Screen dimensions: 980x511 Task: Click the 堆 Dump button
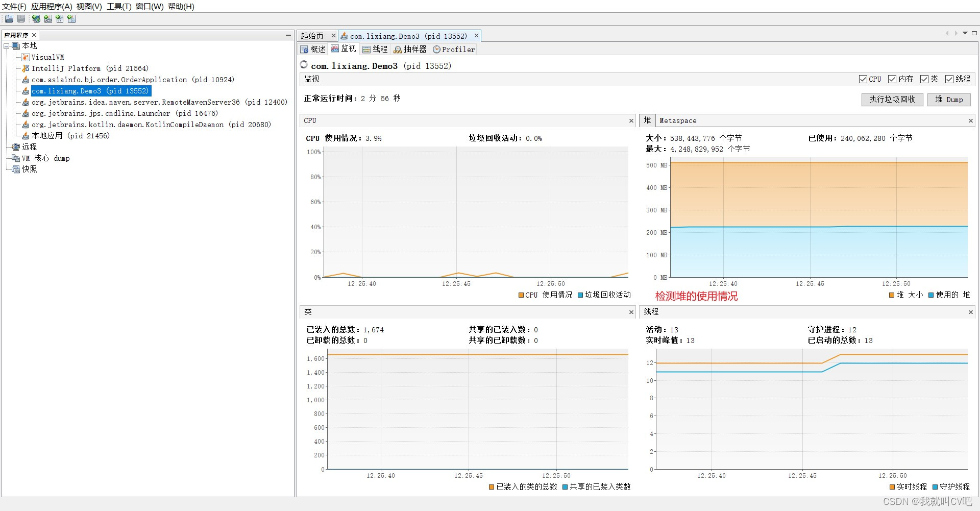[x=949, y=100]
